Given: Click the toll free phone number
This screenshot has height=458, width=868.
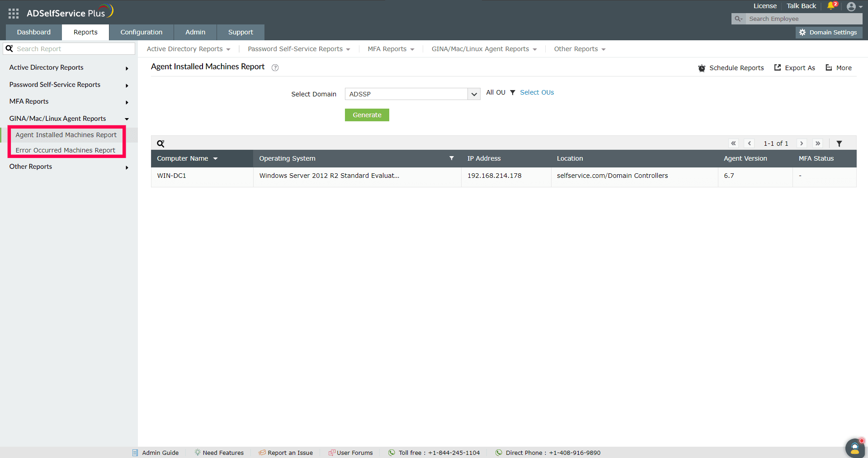Looking at the screenshot, I should [x=454, y=453].
